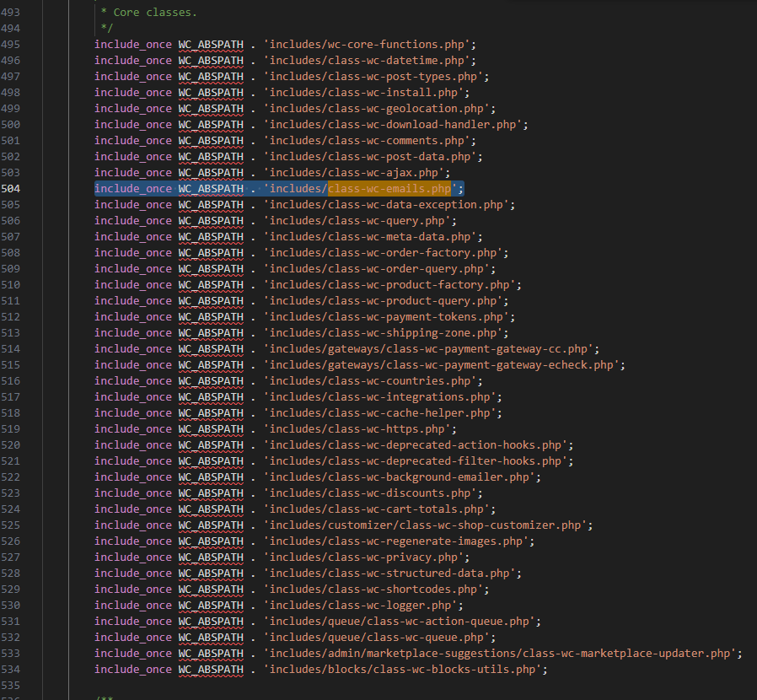The image size is (757, 700).
Task: Click include_once keyword on line 505
Action: pos(132,204)
